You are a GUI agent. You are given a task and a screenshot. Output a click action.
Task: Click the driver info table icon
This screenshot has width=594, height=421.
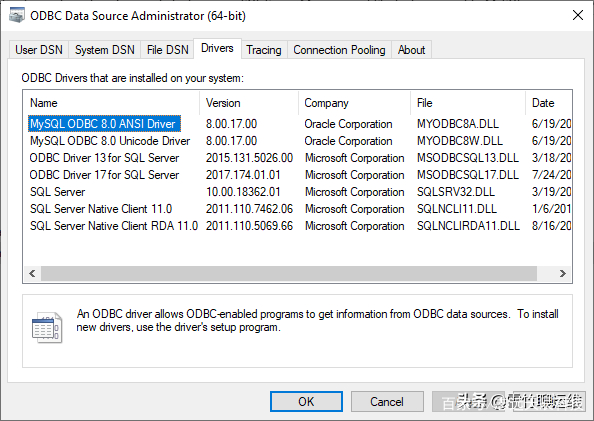point(47,328)
